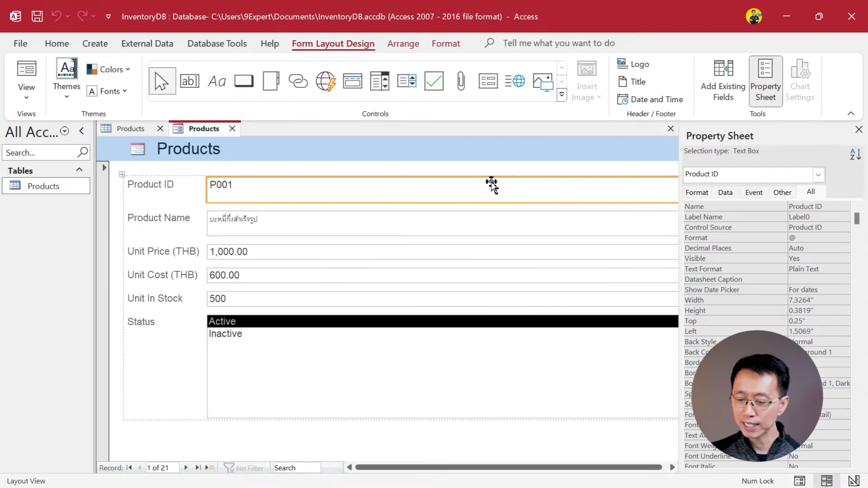Select the Attachment control
Viewport: 868px width, 488px height.
[460, 81]
